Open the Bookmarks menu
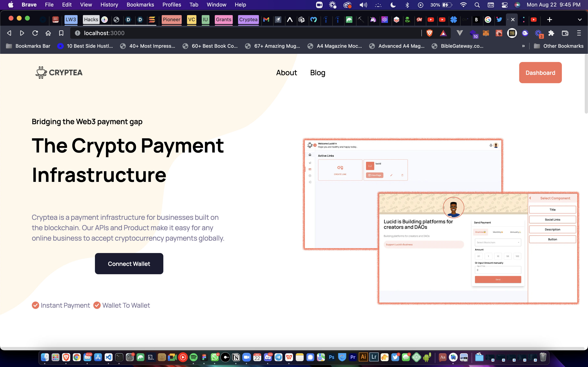The height and width of the screenshot is (367, 588). click(x=140, y=5)
